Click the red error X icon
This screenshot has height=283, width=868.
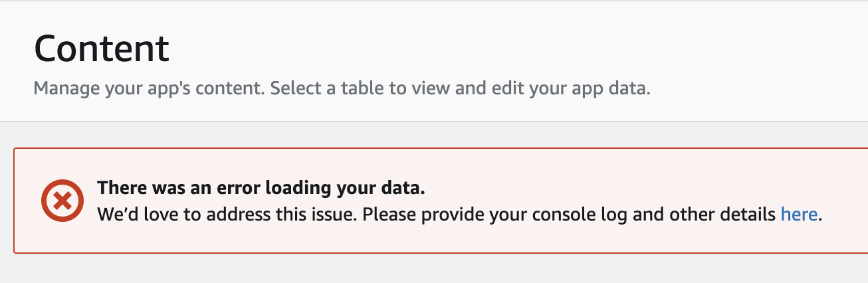coord(62,201)
